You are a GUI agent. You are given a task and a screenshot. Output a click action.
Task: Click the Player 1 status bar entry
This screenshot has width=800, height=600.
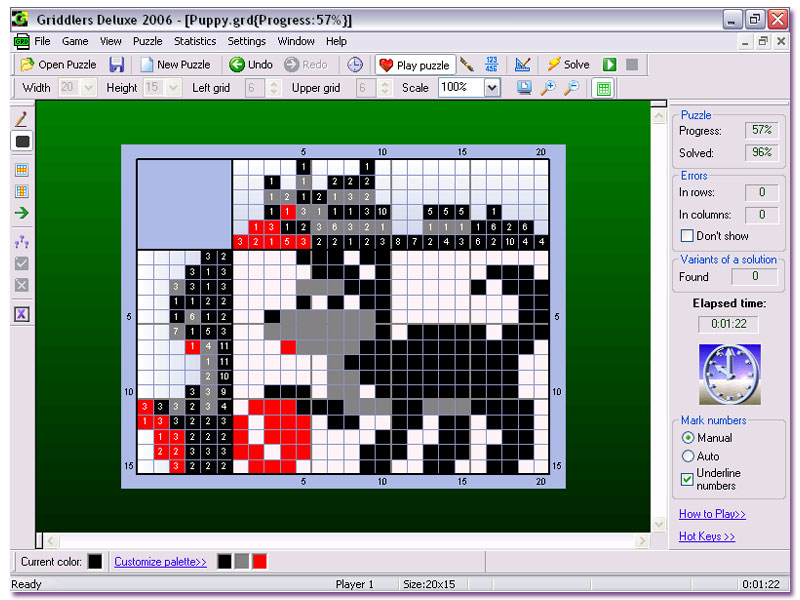click(x=355, y=584)
